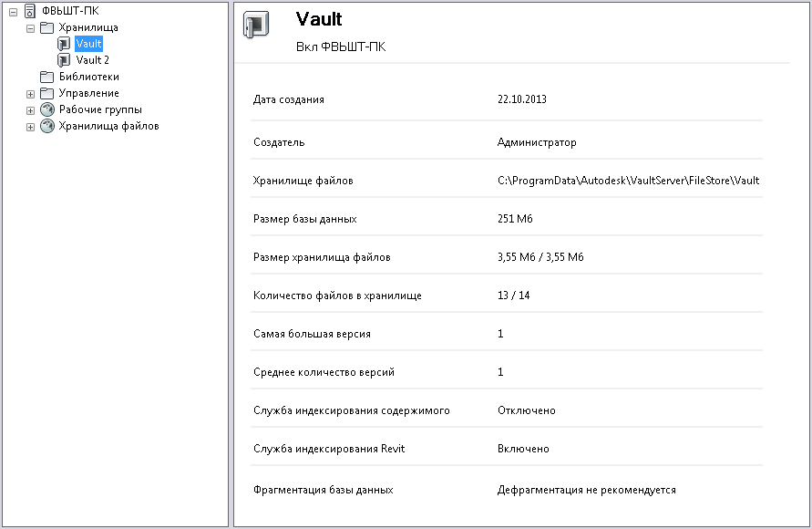
Task: Expand the Хранилища файлов node
Action: coord(30,126)
